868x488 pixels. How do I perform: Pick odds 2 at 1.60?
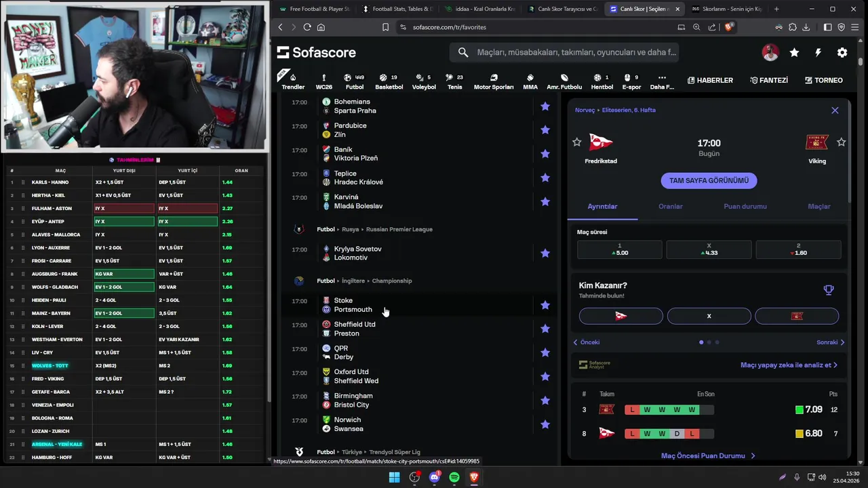(x=798, y=249)
